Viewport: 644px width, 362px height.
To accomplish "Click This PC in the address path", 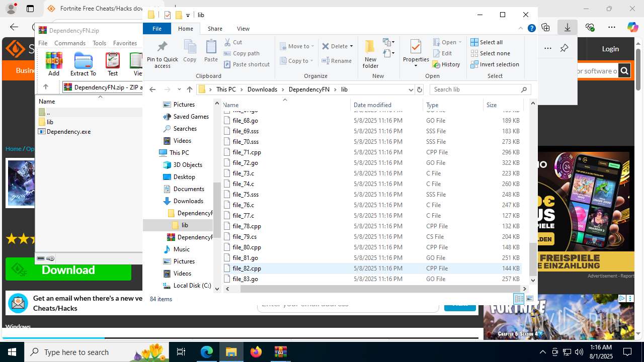I will click(x=226, y=89).
